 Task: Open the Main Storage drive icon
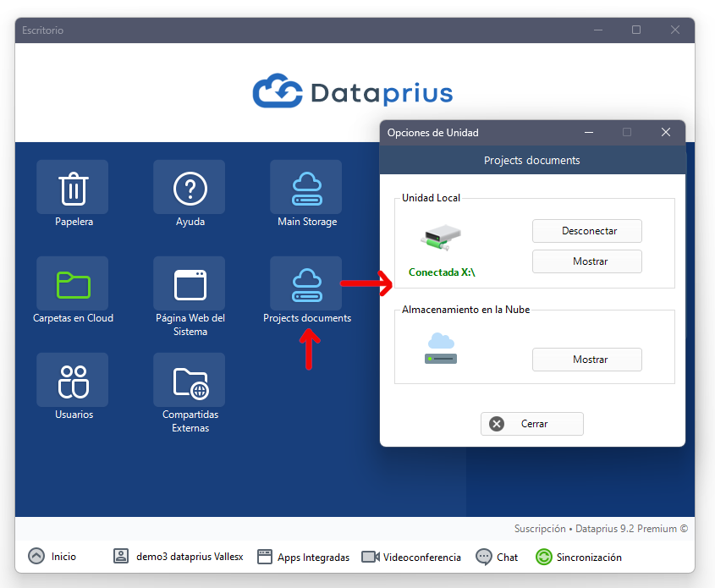click(x=306, y=188)
